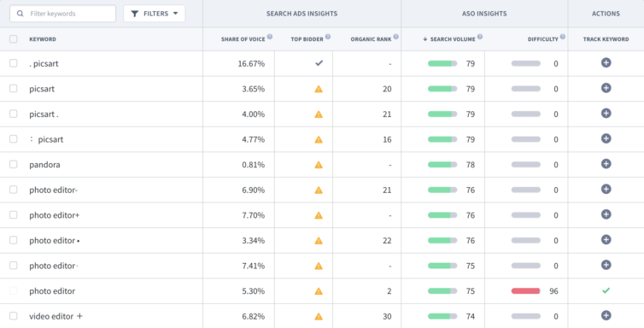This screenshot has height=328, width=644.
Task: Track the 'video editor +' keyword
Action: click(606, 316)
